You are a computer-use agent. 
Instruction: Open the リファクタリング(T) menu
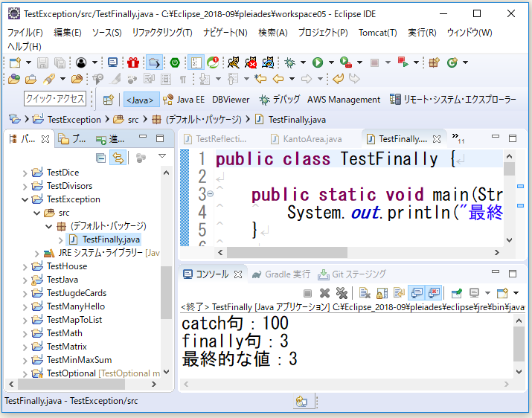[162, 33]
